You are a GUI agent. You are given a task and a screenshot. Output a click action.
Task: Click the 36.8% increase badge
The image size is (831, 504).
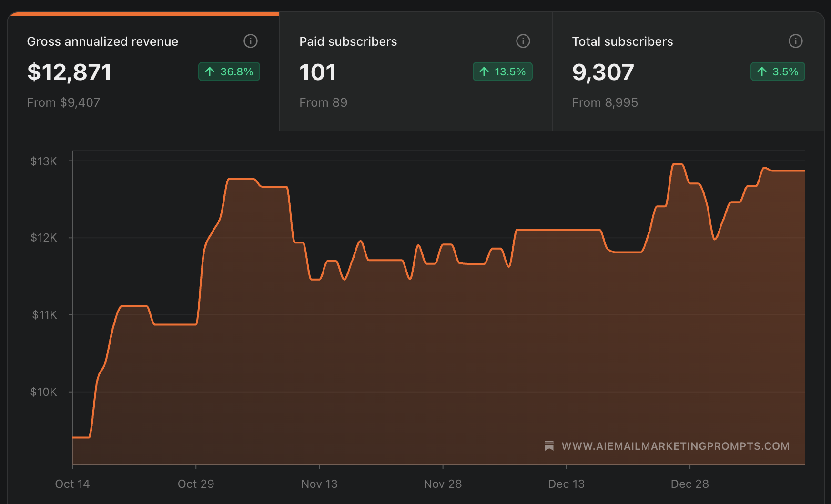click(x=229, y=71)
